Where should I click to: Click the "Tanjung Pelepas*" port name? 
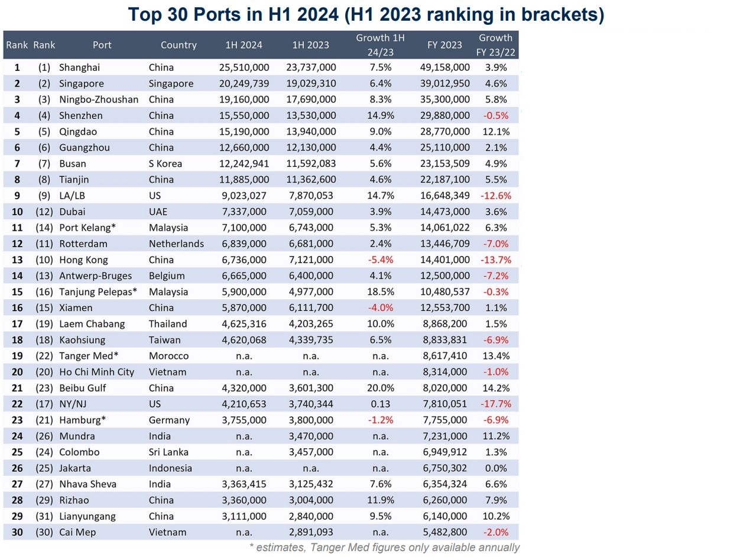tap(98, 292)
